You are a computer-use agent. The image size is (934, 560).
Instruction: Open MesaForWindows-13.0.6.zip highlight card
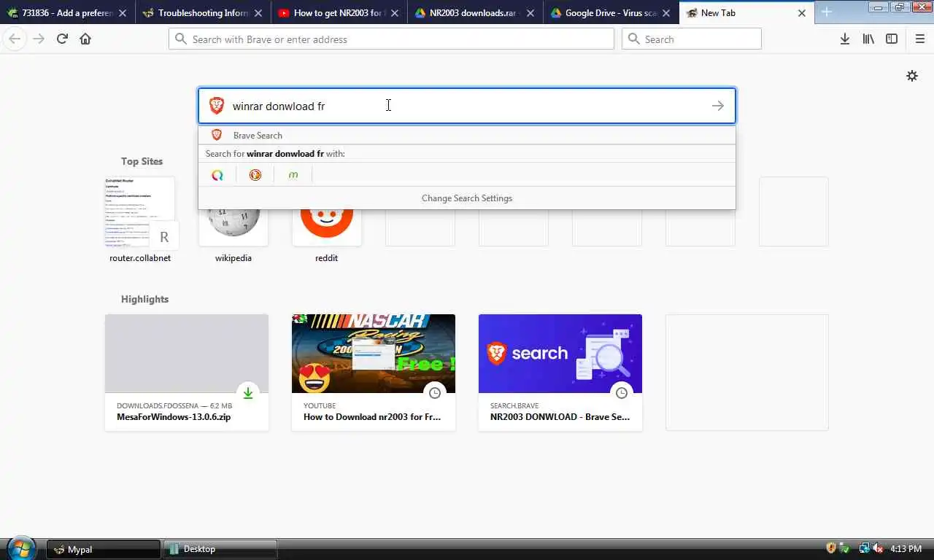[187, 373]
